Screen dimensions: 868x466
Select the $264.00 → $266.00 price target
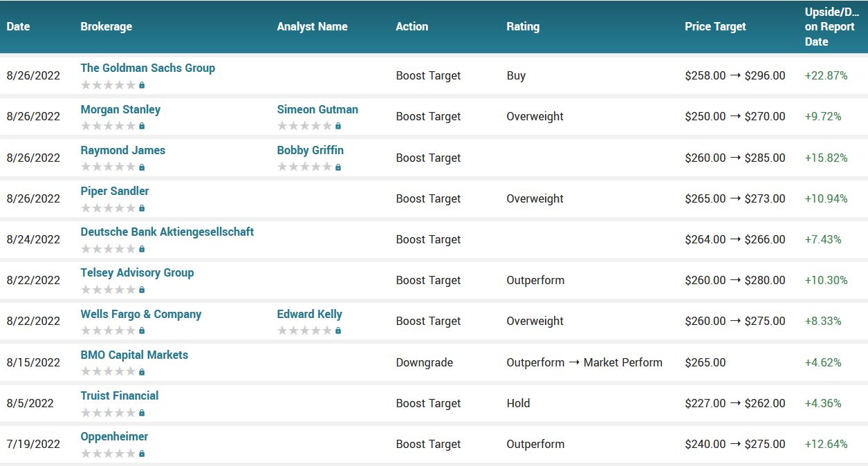point(735,239)
